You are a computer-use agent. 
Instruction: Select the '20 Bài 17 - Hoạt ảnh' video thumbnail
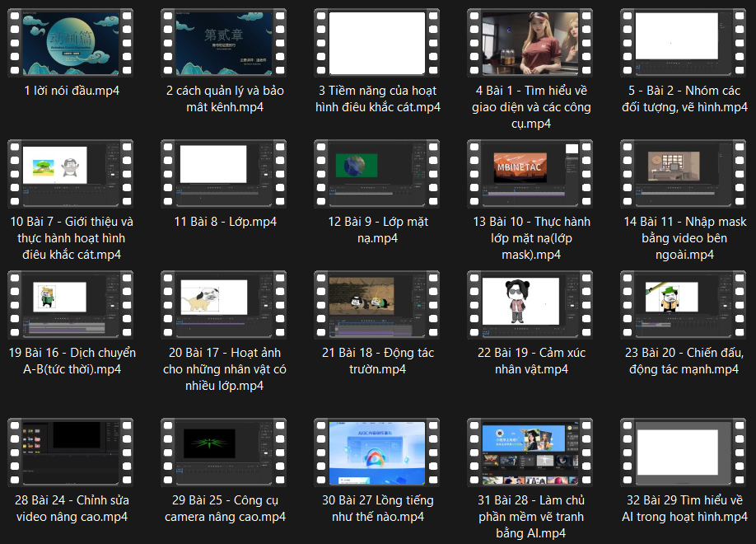tap(224, 305)
